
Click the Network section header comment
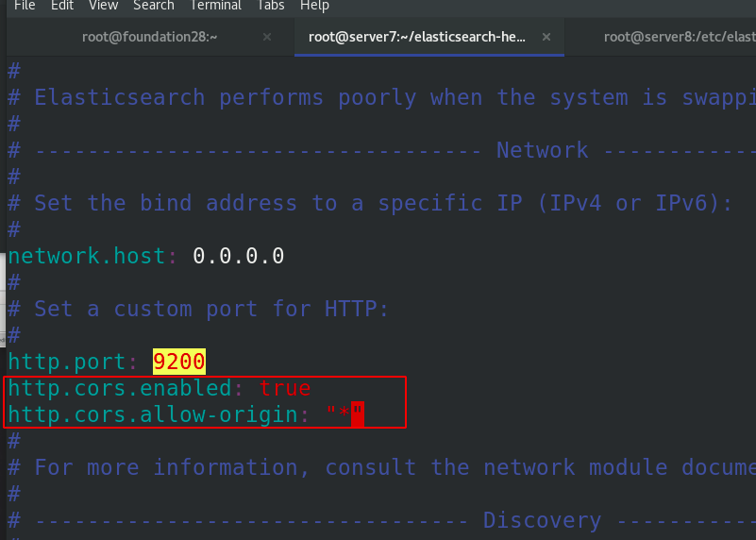coord(543,150)
